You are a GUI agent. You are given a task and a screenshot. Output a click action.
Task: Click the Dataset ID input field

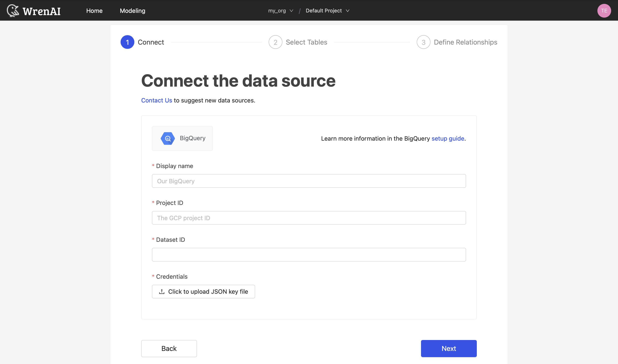pyautogui.click(x=309, y=254)
